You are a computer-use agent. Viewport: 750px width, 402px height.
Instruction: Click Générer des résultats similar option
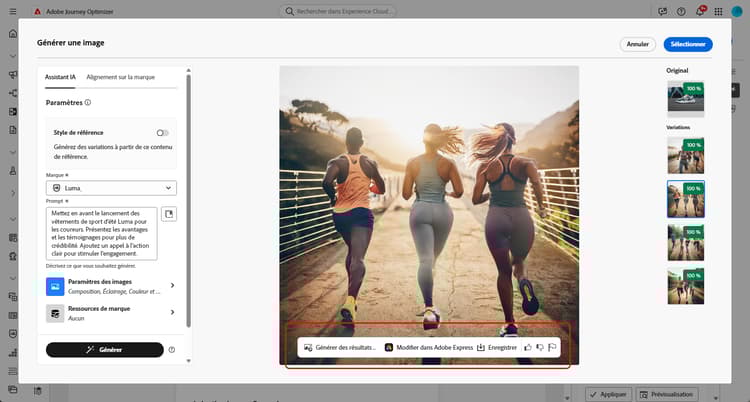coord(340,347)
